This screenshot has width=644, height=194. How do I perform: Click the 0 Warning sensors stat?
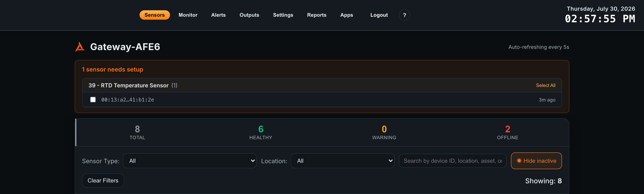click(384, 132)
